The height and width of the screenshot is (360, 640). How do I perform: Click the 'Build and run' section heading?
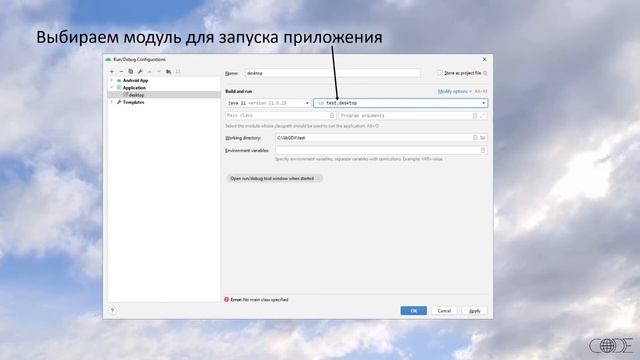click(239, 91)
